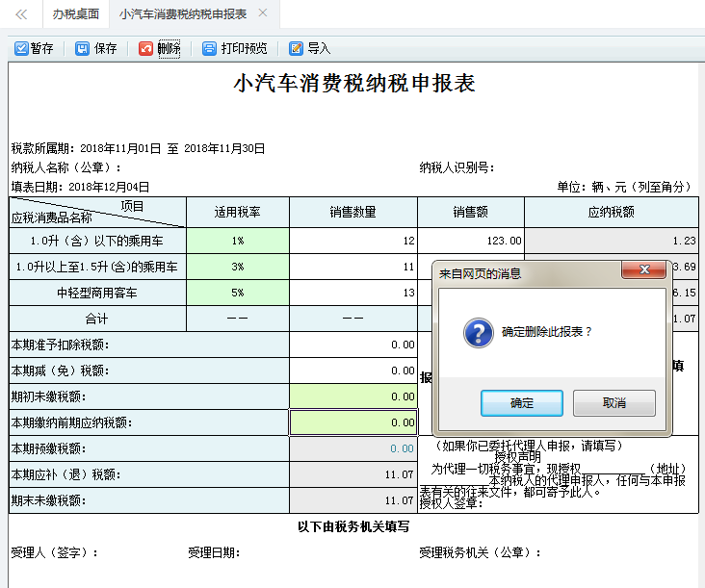The width and height of the screenshot is (705, 588).
Task: Click the 应纳税额 column header
Action: click(x=612, y=212)
